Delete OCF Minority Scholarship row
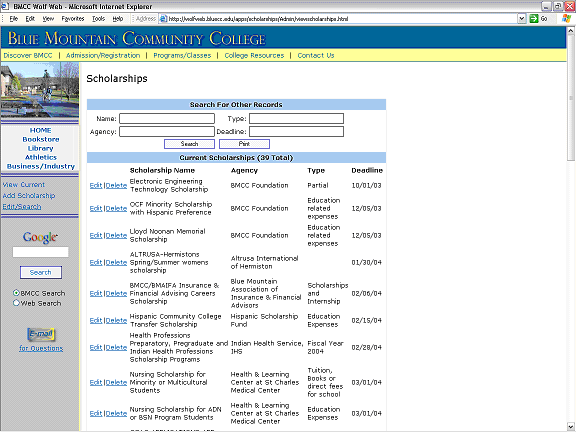The image size is (576, 432). pyautogui.click(x=116, y=208)
